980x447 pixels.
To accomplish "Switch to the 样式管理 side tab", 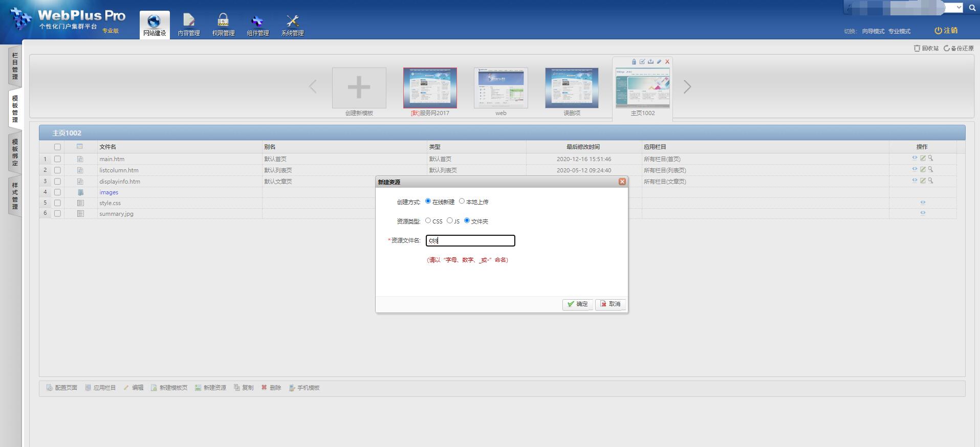I will tap(15, 196).
